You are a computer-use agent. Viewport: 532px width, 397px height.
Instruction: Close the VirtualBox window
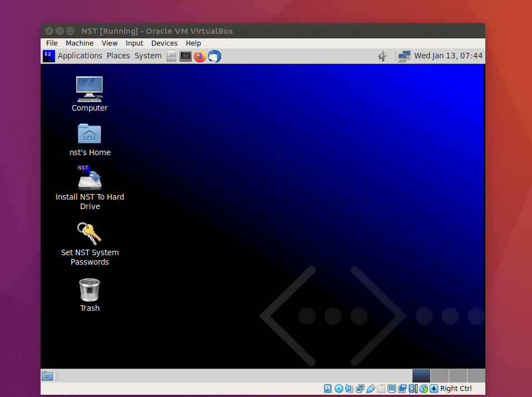tap(49, 31)
